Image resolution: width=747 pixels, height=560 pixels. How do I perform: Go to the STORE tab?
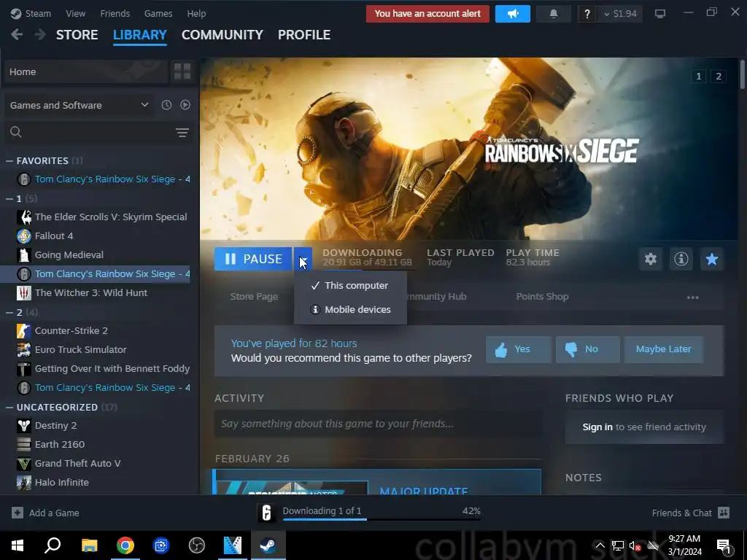pyautogui.click(x=77, y=35)
